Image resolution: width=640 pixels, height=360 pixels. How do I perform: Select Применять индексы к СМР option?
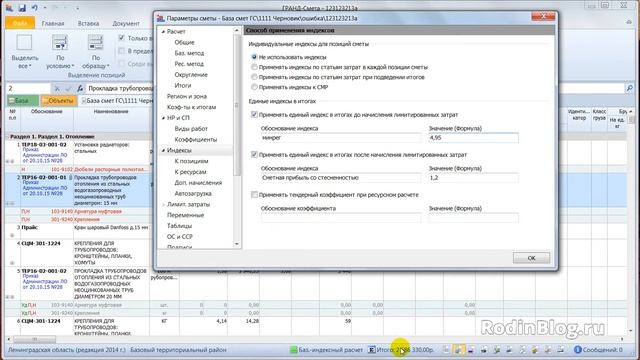[x=254, y=87]
